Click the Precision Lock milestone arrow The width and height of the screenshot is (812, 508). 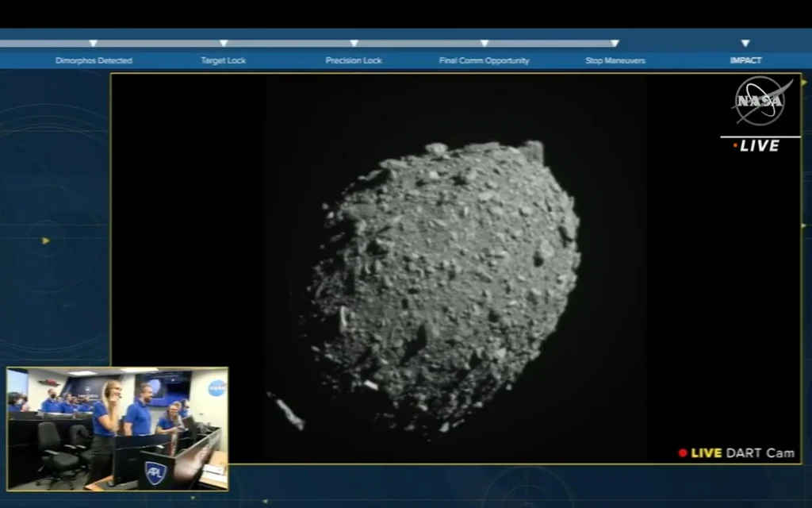pos(354,44)
